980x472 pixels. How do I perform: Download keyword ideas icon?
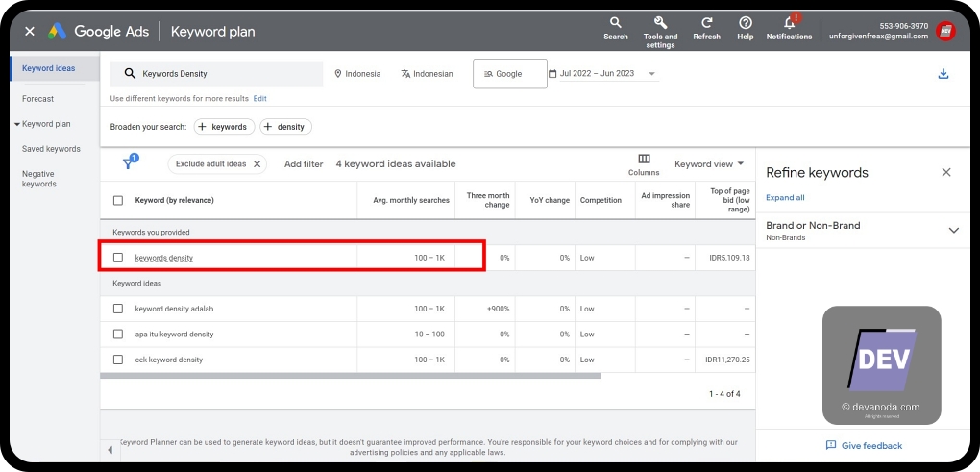pyautogui.click(x=943, y=74)
